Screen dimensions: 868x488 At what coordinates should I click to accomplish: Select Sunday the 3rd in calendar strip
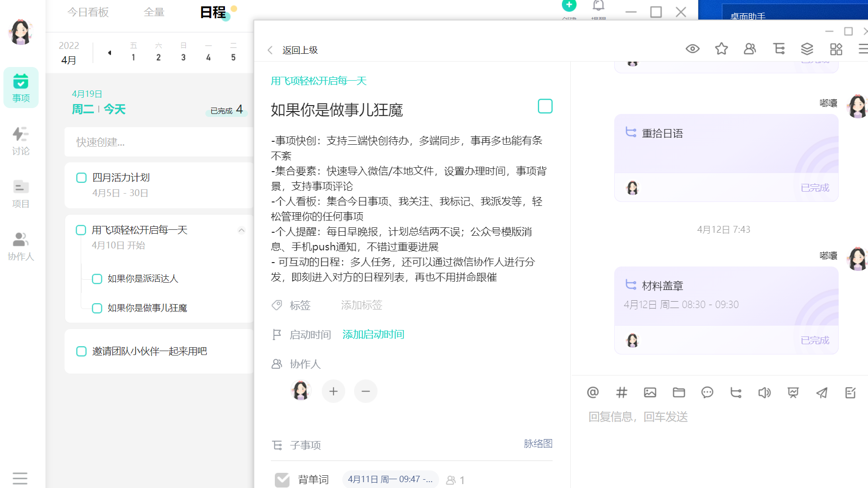coord(183,52)
